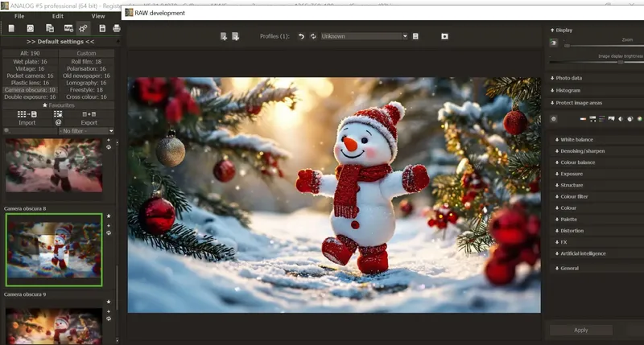Click cycle icon beside Camera obscura 8 thumbnail
Image resolution: width=644 pixels, height=345 pixels.
(x=109, y=233)
